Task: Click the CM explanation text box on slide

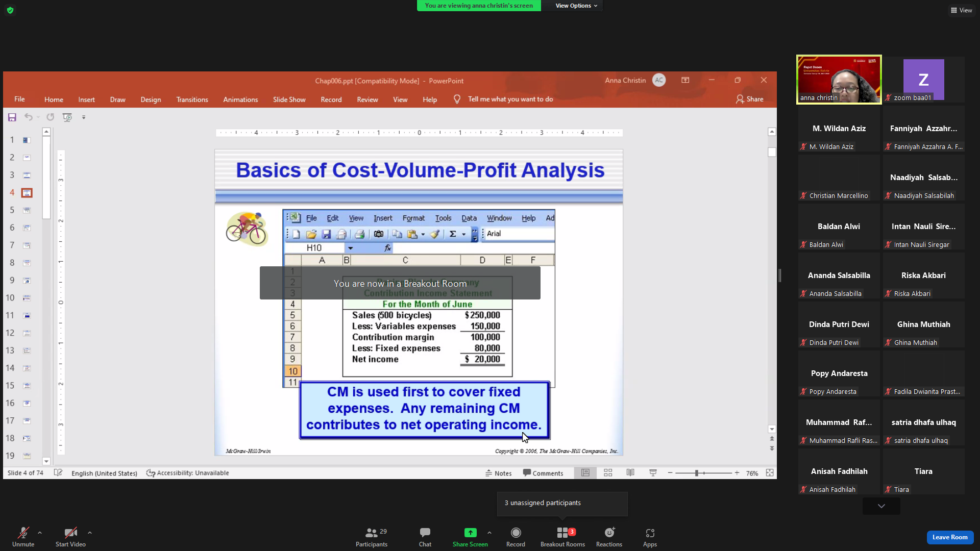Action: (x=424, y=410)
